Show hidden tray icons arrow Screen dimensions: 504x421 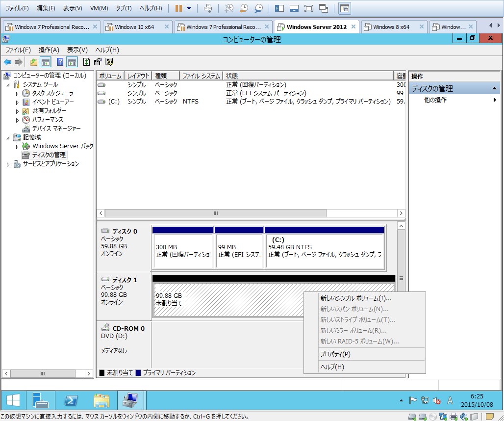401,400
